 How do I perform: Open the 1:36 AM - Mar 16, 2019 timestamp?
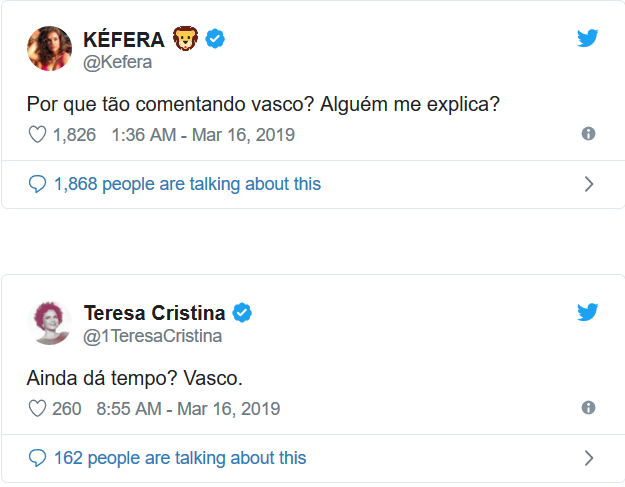pyautogui.click(x=204, y=134)
